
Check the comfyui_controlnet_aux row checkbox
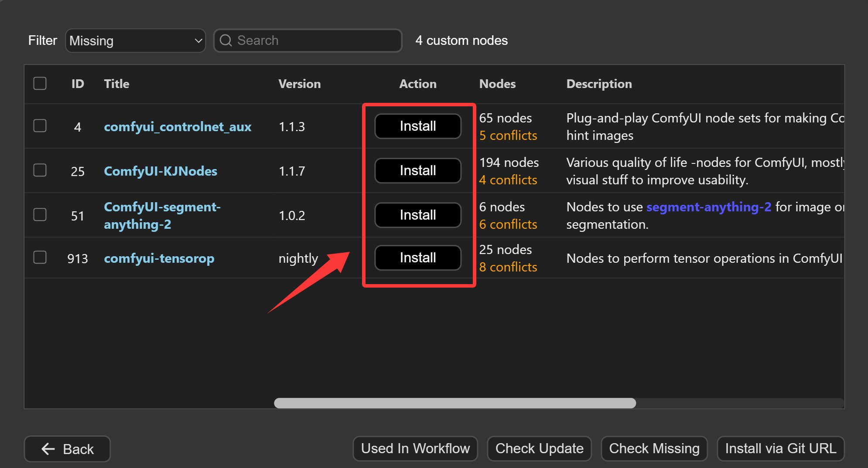point(40,126)
